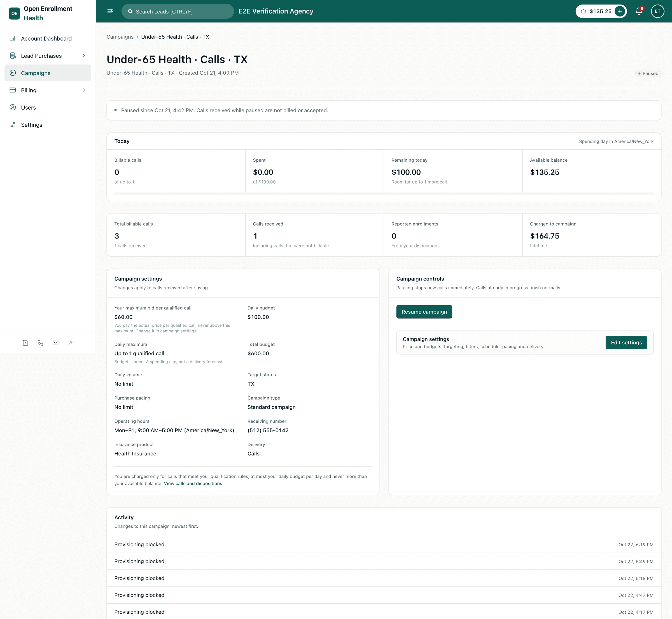Expand the Lead Purchases submenu chevron

coord(84,55)
